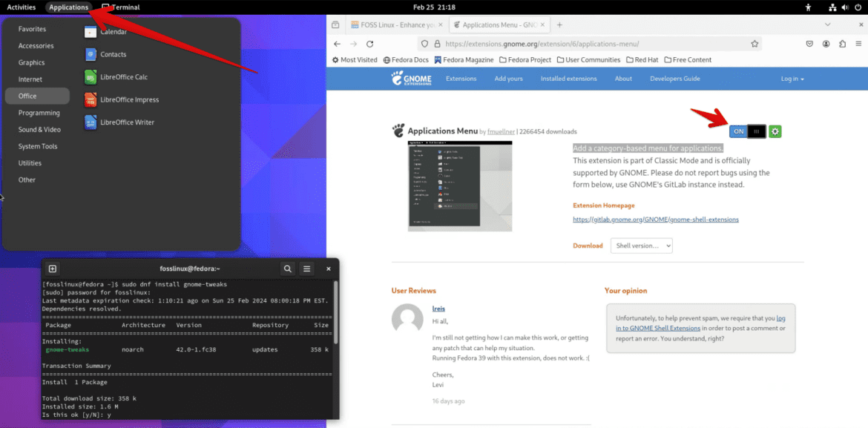Open the terminal hamburger menu
This screenshot has height=428, width=868.
(306, 269)
